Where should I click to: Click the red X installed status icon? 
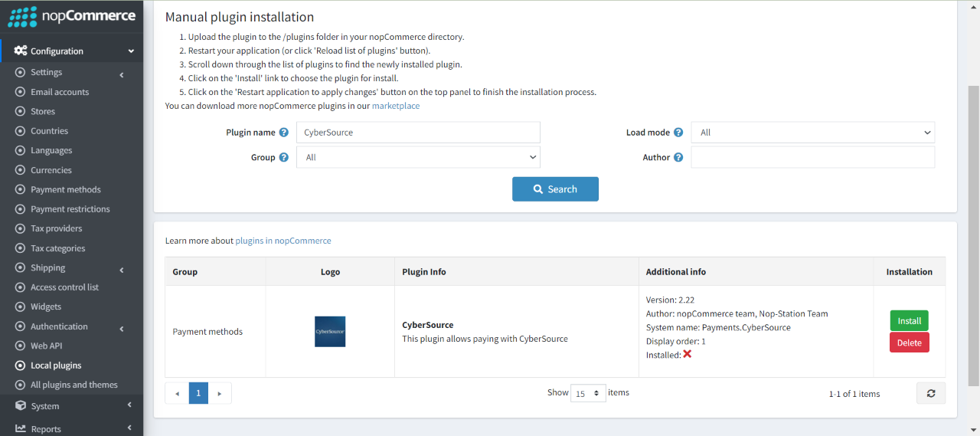[x=688, y=354]
